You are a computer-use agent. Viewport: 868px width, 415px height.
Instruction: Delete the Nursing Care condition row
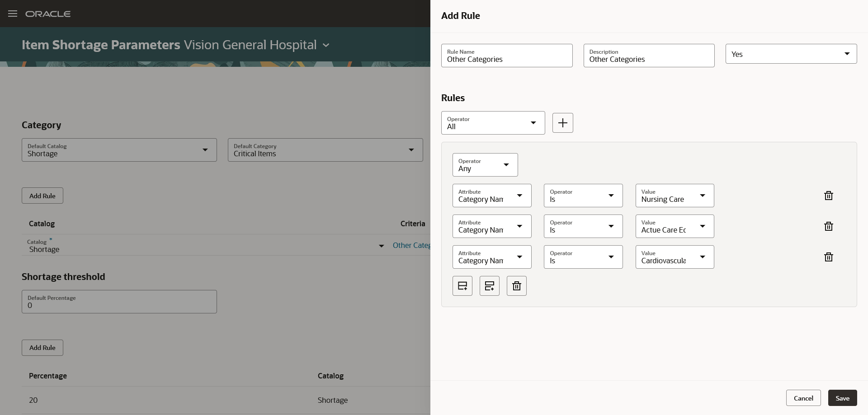coord(828,196)
